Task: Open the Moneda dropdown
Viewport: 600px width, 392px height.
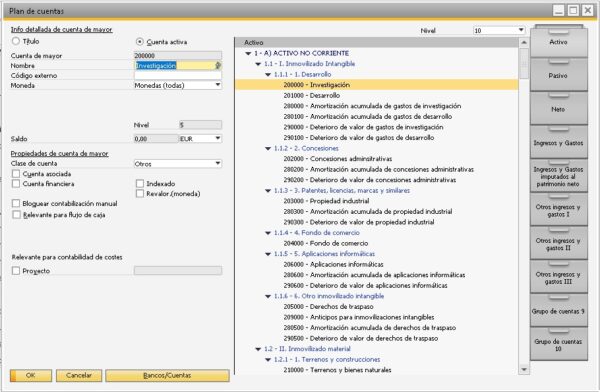Action: point(217,85)
